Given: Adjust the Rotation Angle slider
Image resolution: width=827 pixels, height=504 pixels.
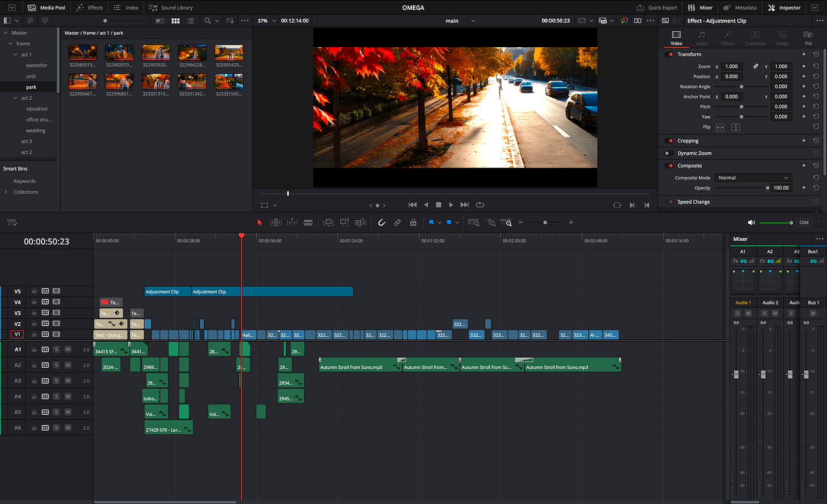Looking at the screenshot, I should 742,87.
